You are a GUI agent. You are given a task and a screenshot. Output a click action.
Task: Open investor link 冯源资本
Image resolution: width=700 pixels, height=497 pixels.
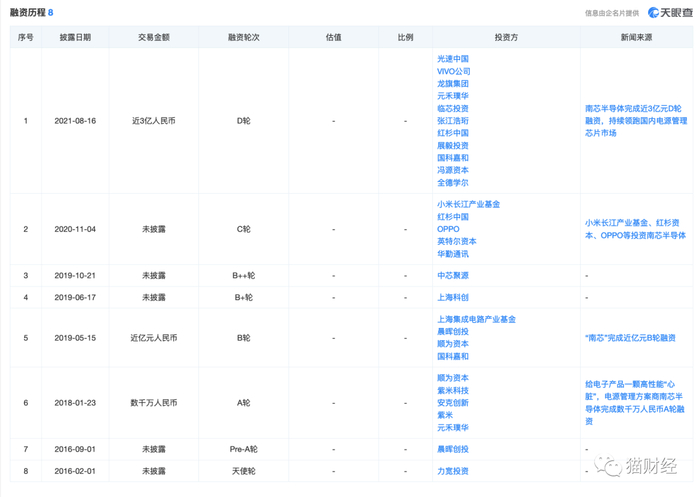tap(453, 170)
